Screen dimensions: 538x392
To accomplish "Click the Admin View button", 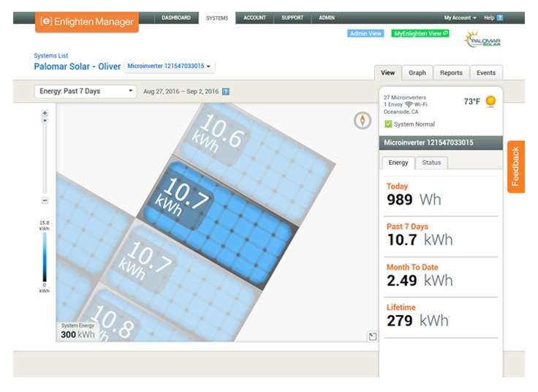I will [x=365, y=34].
